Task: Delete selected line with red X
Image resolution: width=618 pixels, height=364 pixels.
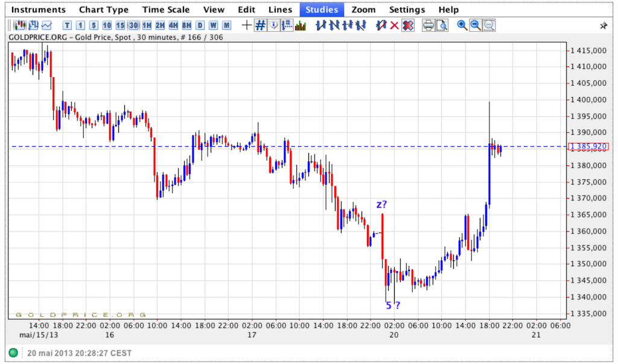Action: pos(395,25)
